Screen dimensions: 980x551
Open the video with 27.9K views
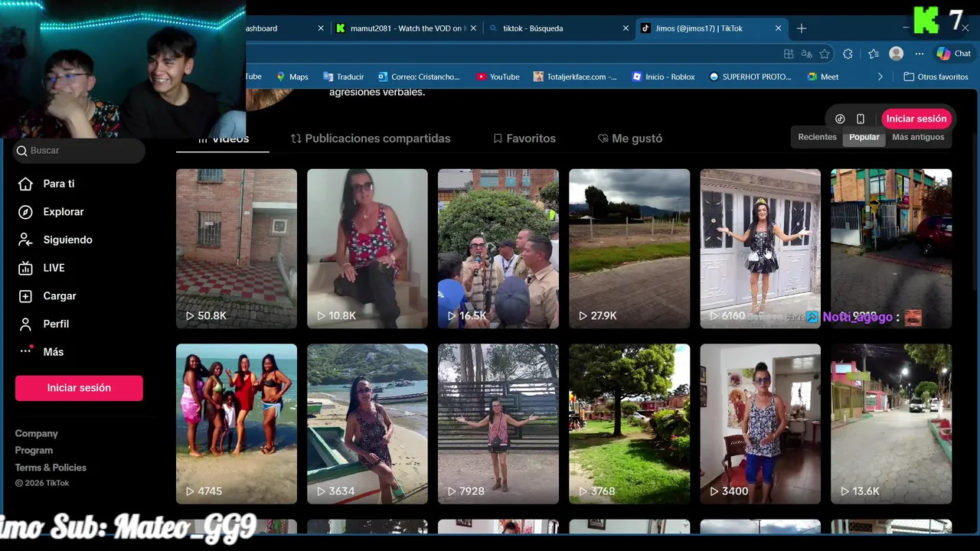(629, 249)
